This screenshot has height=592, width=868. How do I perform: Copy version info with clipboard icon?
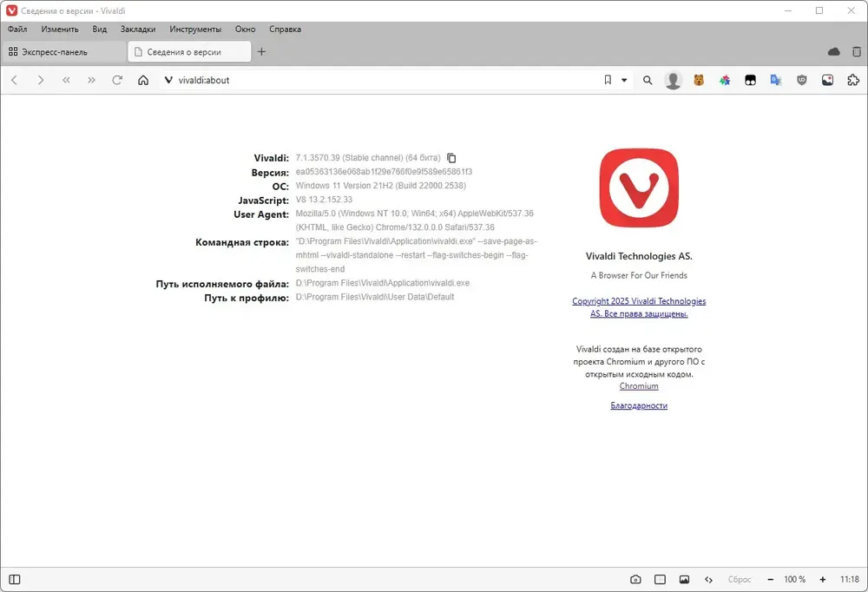pos(451,158)
